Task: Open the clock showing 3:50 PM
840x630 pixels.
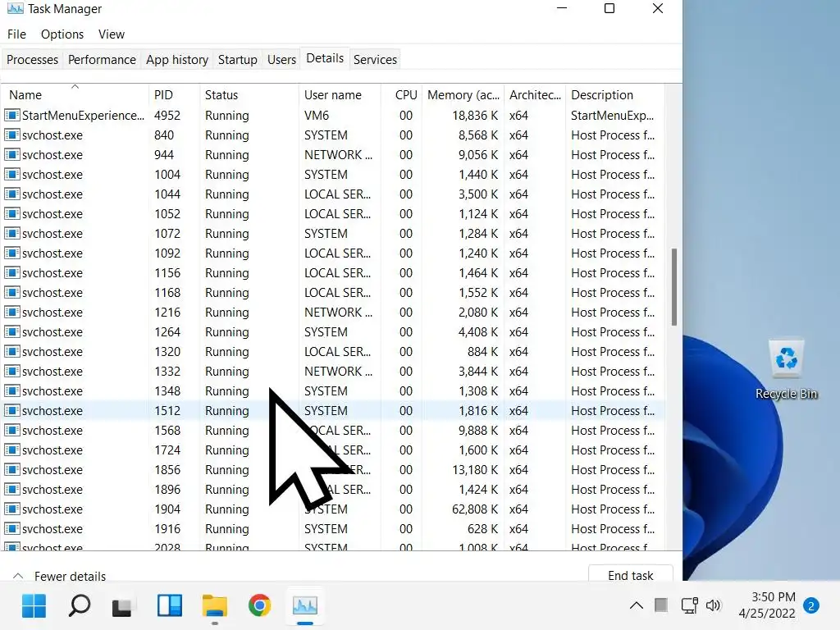Action: tap(767, 605)
